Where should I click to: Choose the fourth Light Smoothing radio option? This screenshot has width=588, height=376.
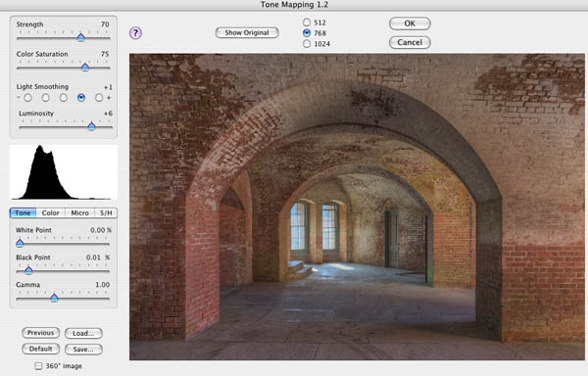[81, 98]
